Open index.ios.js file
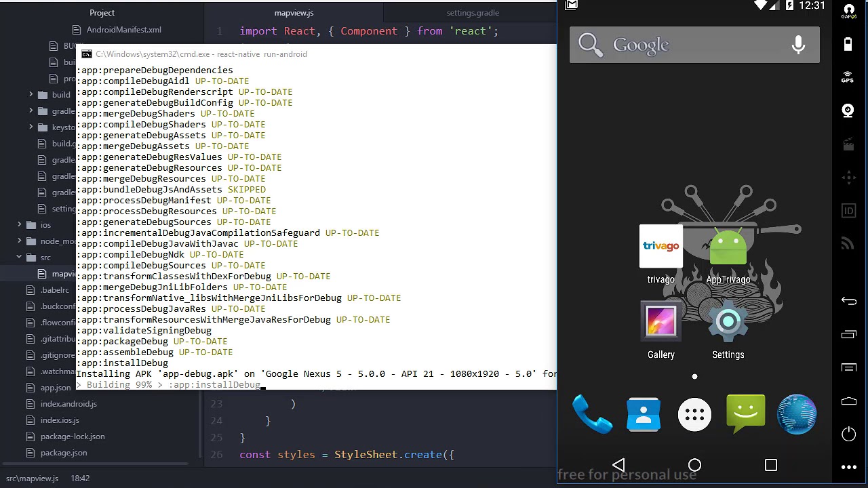 pos(60,420)
